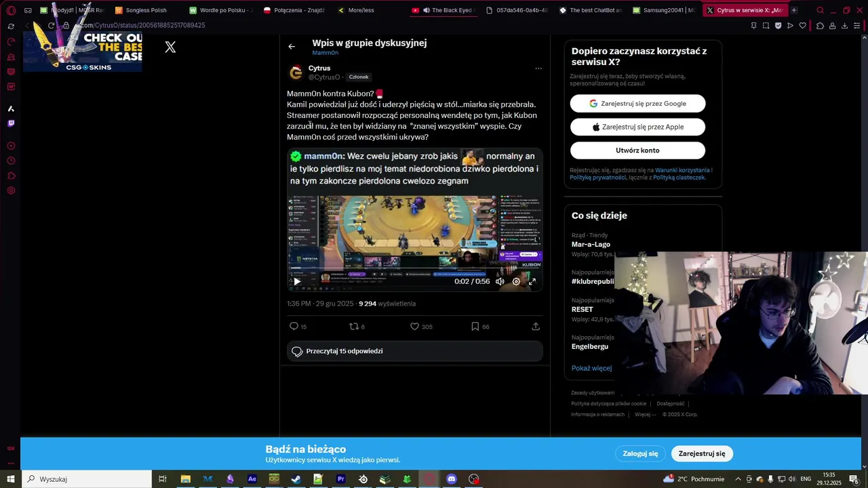This screenshot has width=868, height=488.
Task: Open video settings gear
Action: (x=516, y=281)
